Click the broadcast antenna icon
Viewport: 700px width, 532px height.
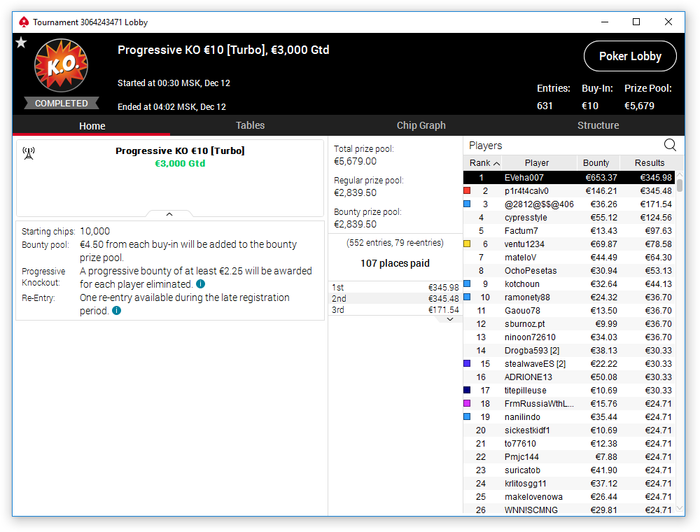[29, 153]
